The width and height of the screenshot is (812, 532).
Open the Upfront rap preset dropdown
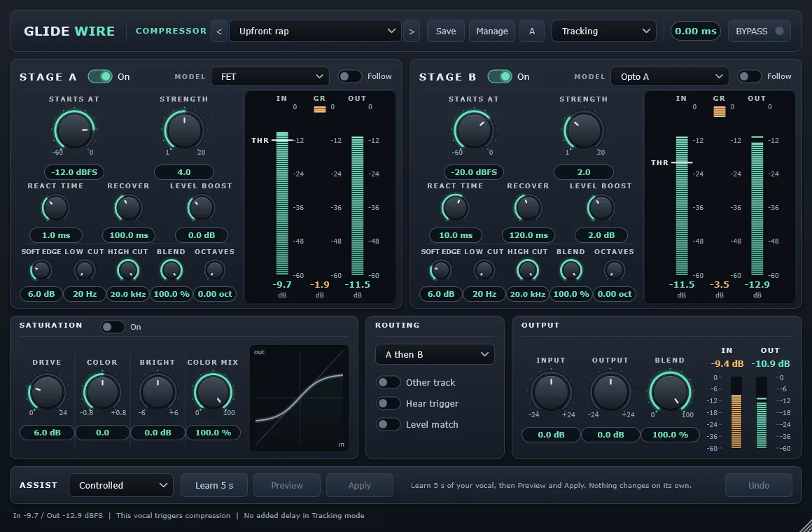coord(315,31)
